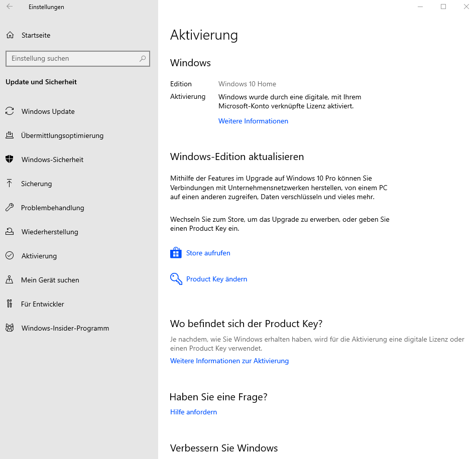Close the Einstellungen window
The image size is (476, 459).
pyautogui.click(x=466, y=7)
